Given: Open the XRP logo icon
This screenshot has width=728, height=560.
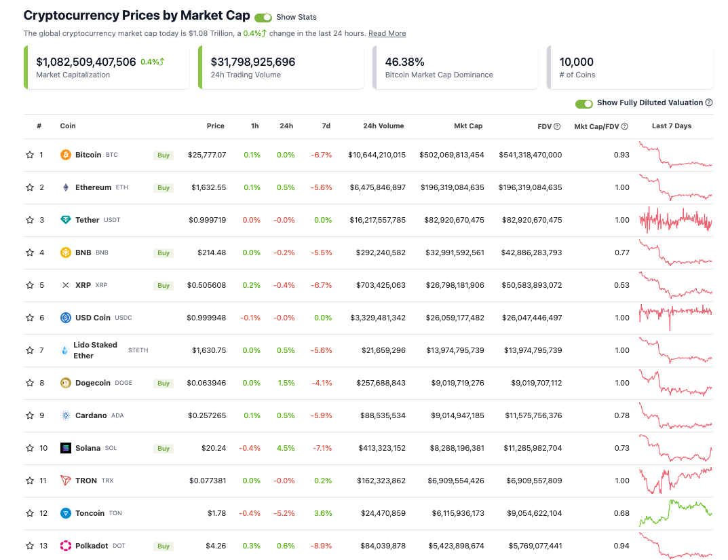Looking at the screenshot, I should click(66, 284).
